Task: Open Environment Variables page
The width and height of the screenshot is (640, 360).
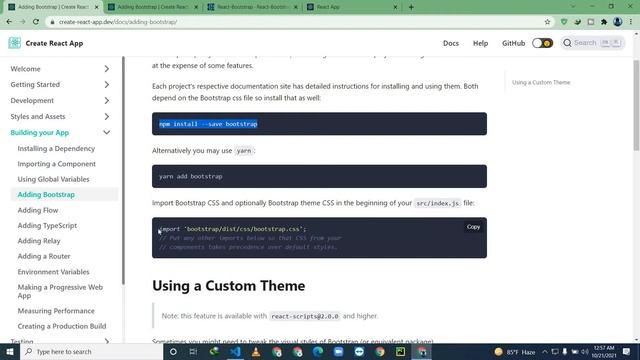Action: (x=53, y=272)
